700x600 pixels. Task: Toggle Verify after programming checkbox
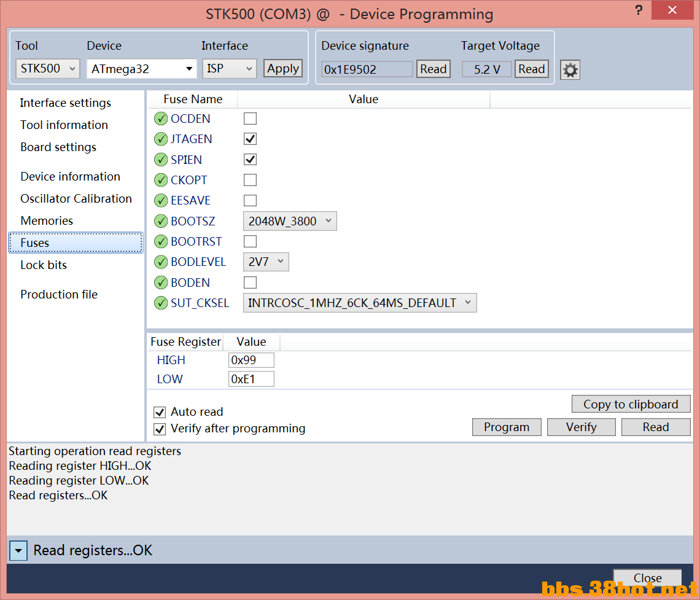160,429
